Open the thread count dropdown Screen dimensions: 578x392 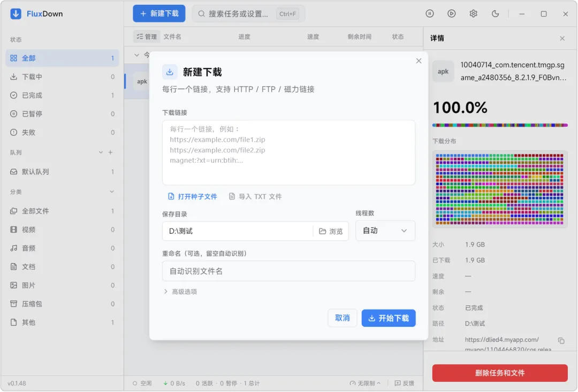click(x=385, y=230)
